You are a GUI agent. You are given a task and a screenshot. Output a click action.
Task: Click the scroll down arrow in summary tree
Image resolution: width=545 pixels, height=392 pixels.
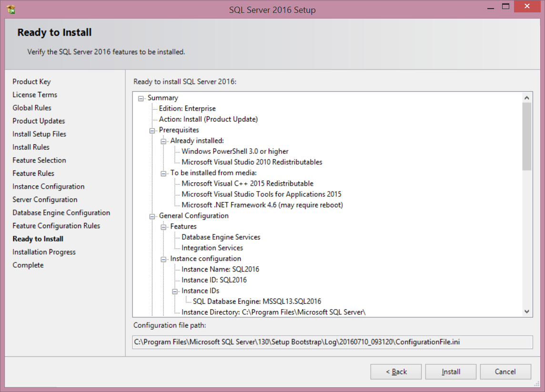[527, 312]
